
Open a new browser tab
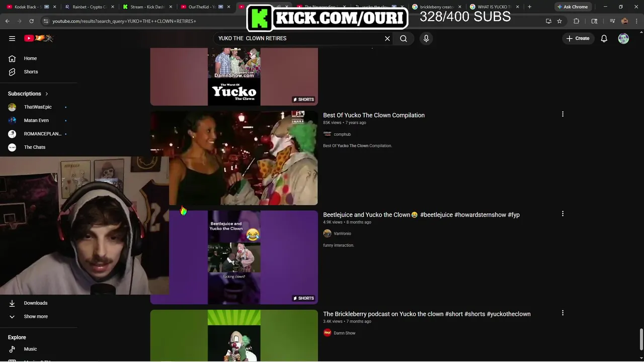(529, 7)
